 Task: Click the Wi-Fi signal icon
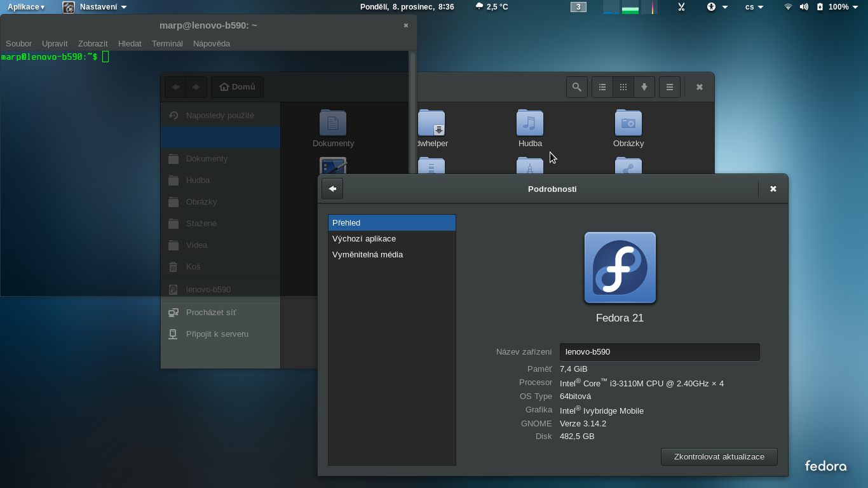[x=788, y=7]
